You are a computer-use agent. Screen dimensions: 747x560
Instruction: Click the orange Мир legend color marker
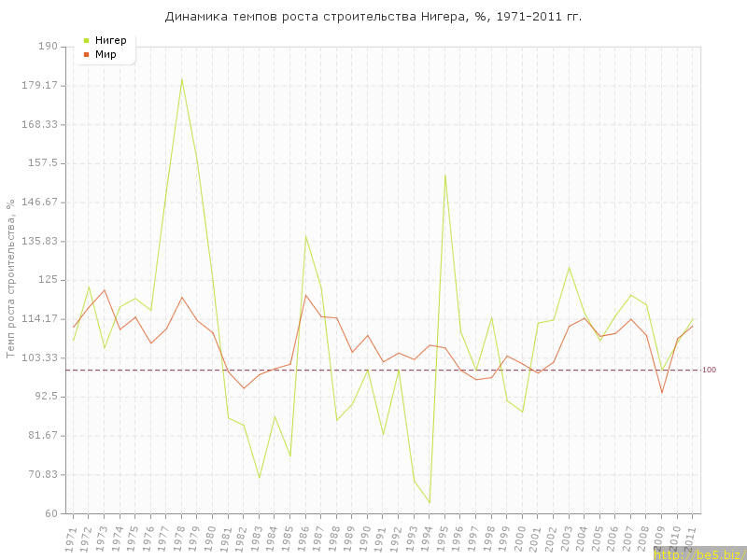(x=87, y=54)
